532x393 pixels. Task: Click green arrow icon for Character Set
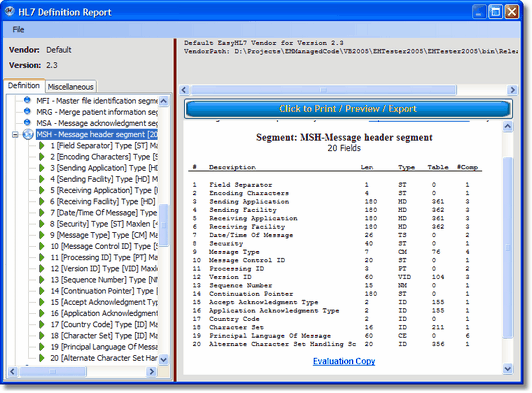(x=42, y=336)
